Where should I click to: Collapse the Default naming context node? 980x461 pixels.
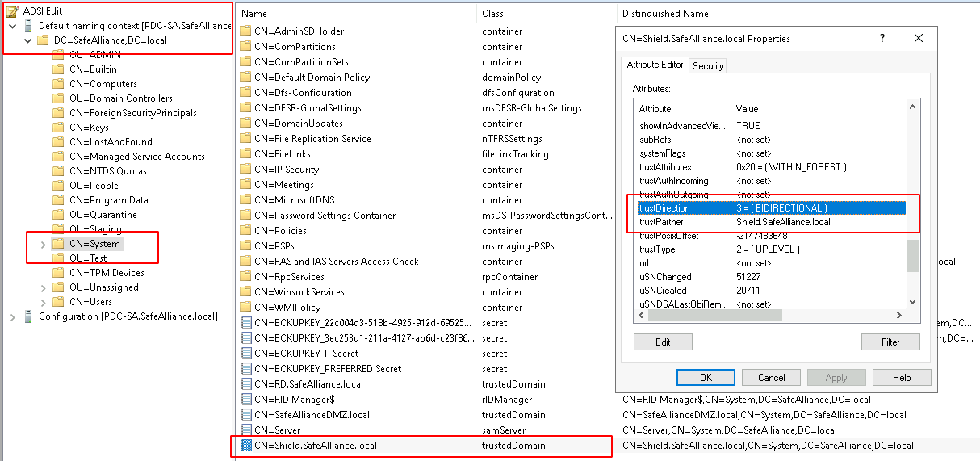(x=12, y=26)
